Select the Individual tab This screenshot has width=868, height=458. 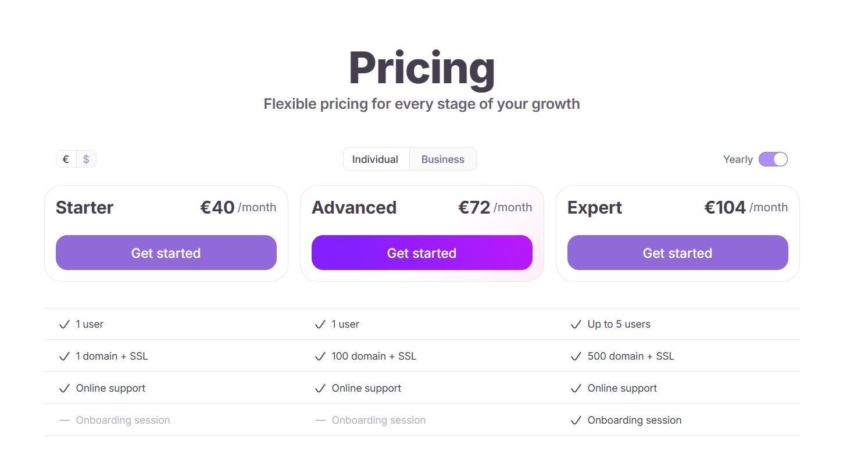376,159
